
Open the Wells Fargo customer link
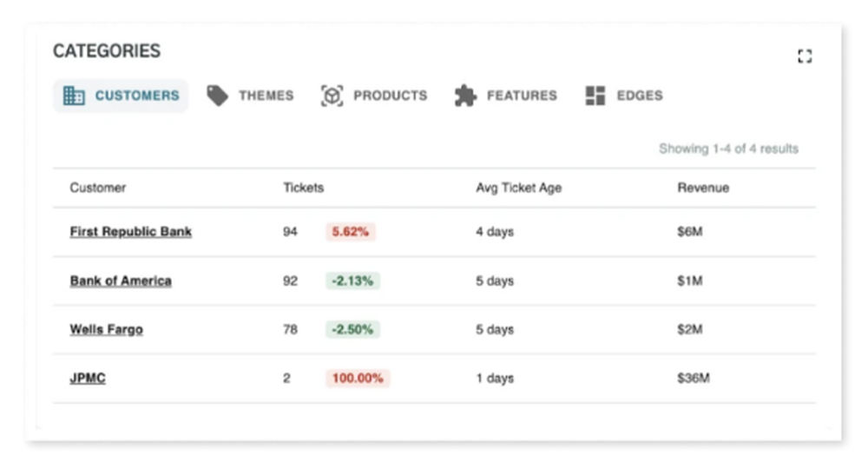106,329
